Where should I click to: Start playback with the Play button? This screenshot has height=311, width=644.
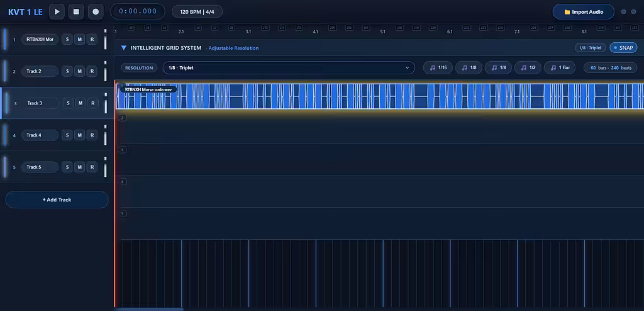tap(57, 11)
